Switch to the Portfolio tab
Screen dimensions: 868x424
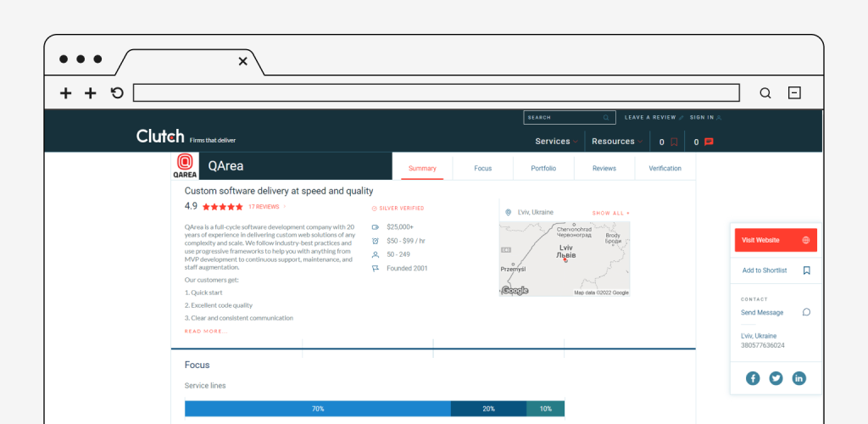543,168
